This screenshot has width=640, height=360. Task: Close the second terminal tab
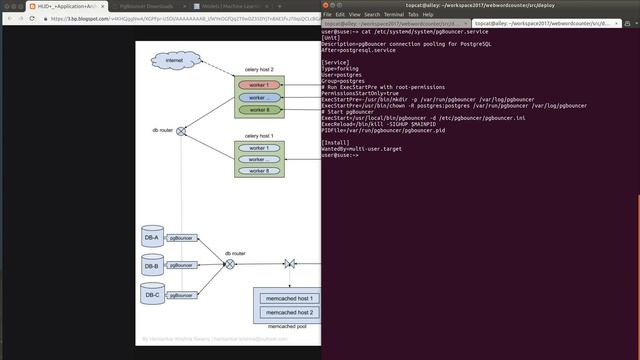[616, 24]
